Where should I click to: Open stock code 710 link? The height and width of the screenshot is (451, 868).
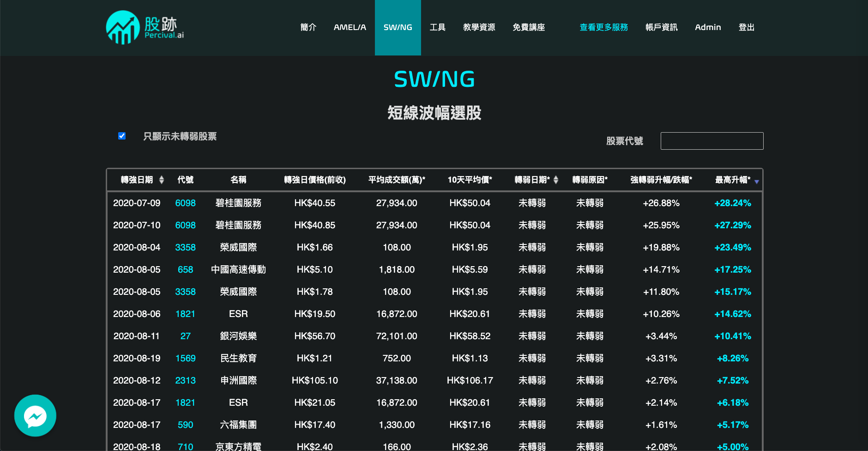186,446
